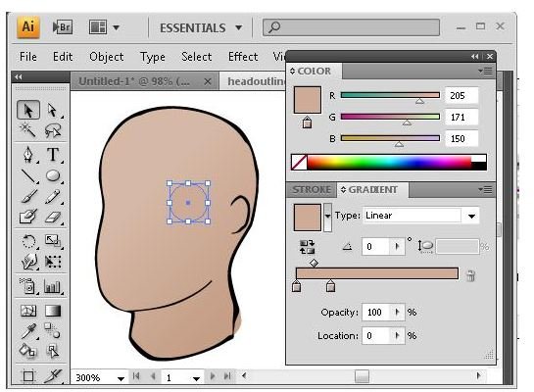Select the Type tool
The width and height of the screenshot is (534, 392).
pyautogui.click(x=53, y=154)
